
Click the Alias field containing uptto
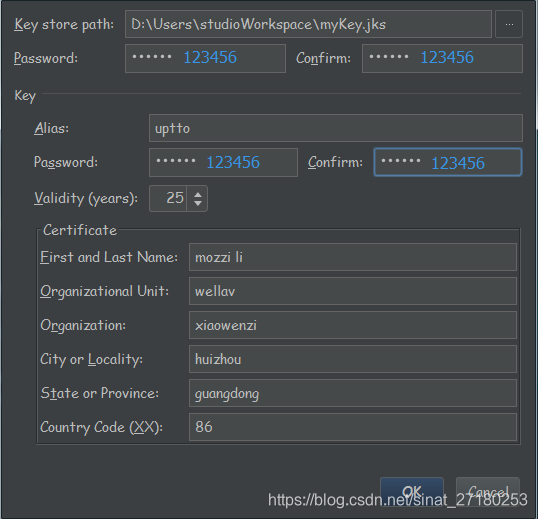336,128
